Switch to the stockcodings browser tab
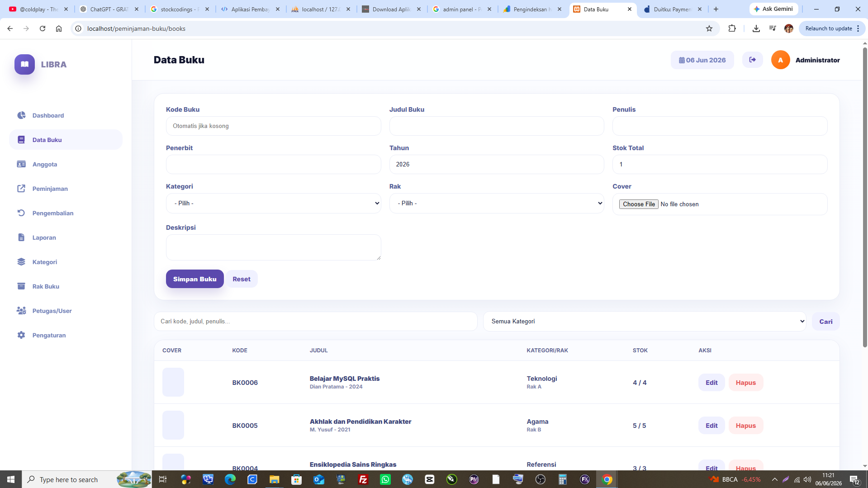The height and width of the screenshot is (488, 868). pos(179,9)
